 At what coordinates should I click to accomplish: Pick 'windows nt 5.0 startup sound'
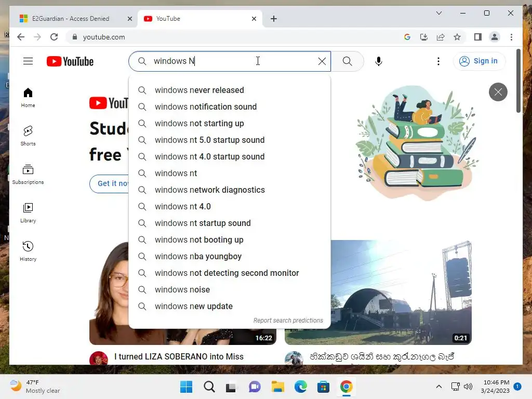pyautogui.click(x=230, y=140)
